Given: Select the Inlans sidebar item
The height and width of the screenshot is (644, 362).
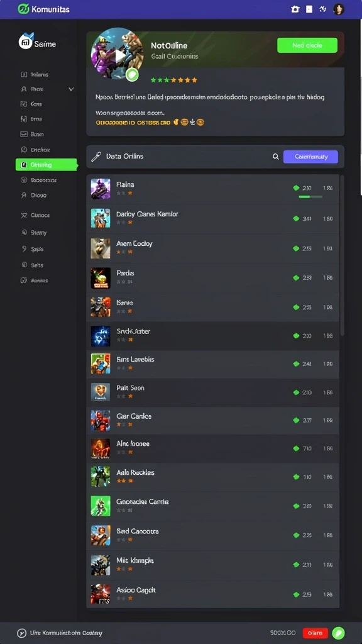Looking at the screenshot, I should [x=35, y=74].
